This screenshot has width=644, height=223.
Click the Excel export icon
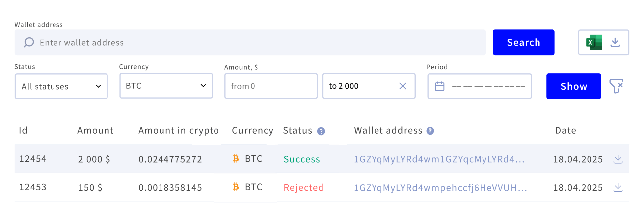click(594, 42)
